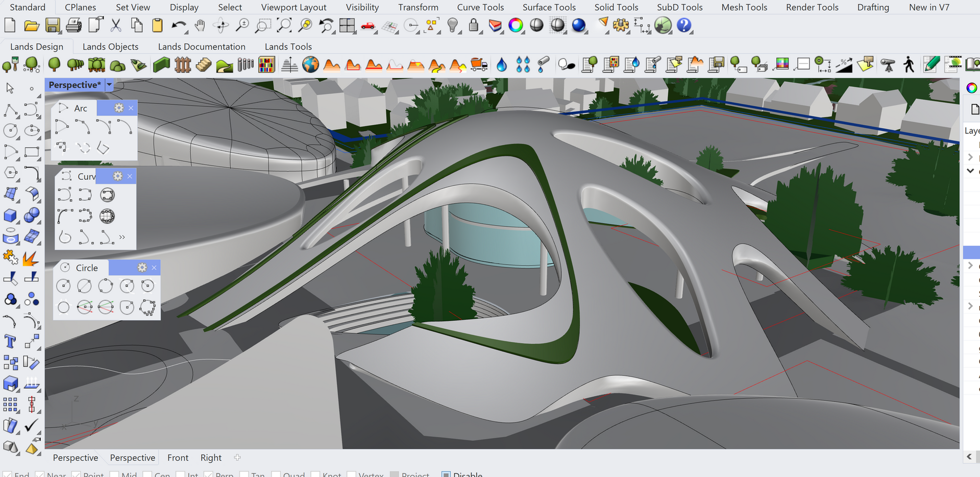Enable the Cen object snap checkbox
Screen dimensions: 980x477
pyautogui.click(x=147, y=474)
